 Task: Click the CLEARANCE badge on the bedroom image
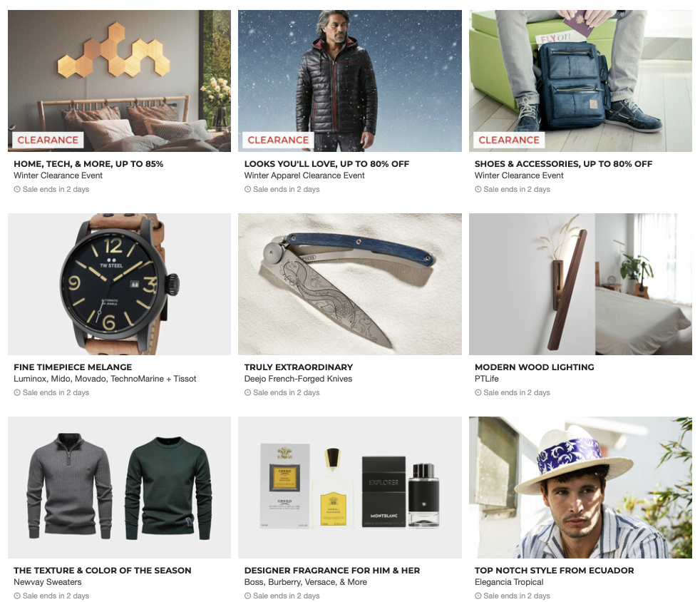click(x=48, y=141)
